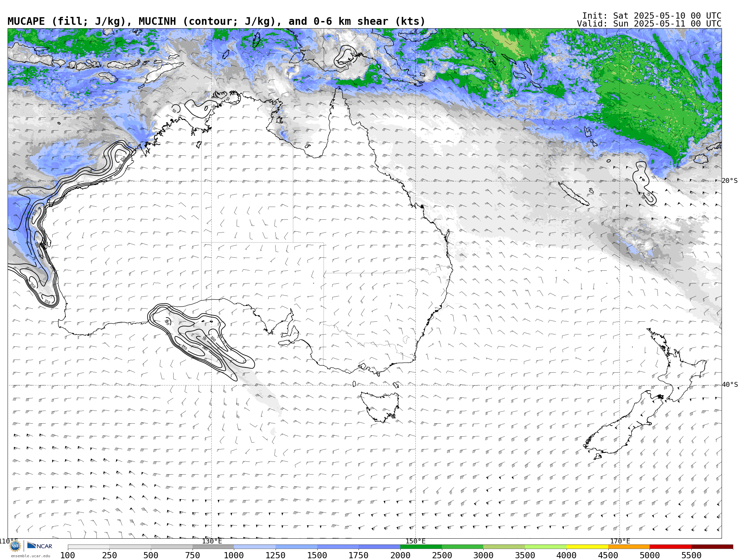744x560 pixels.
Task: Click the colorbar label 5000
Action: click(650, 556)
